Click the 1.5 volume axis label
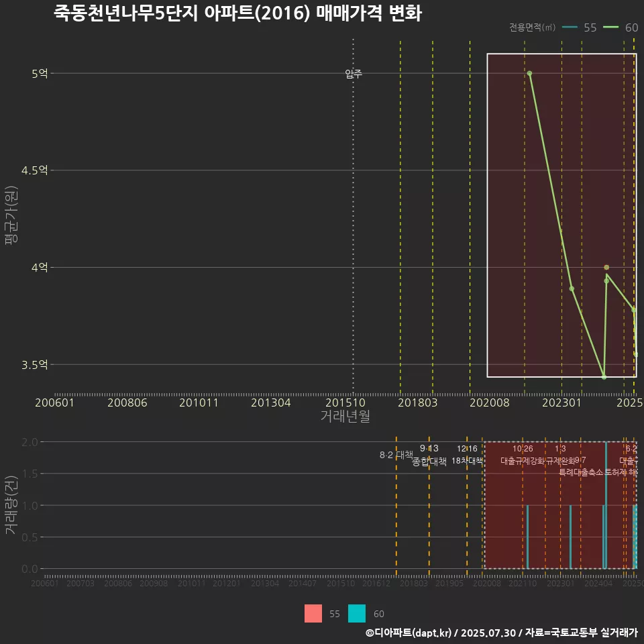Screen dimensions: 644x644 pyautogui.click(x=30, y=474)
